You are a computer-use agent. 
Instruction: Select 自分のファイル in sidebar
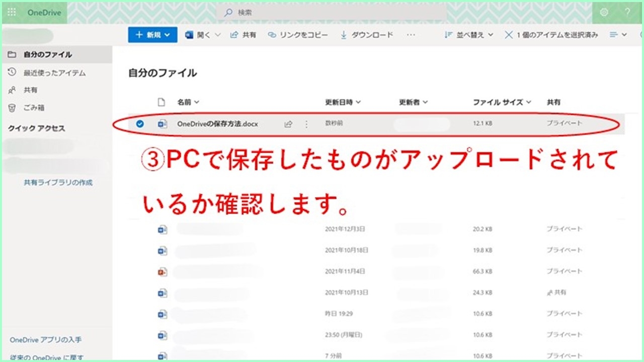pyautogui.click(x=56, y=54)
